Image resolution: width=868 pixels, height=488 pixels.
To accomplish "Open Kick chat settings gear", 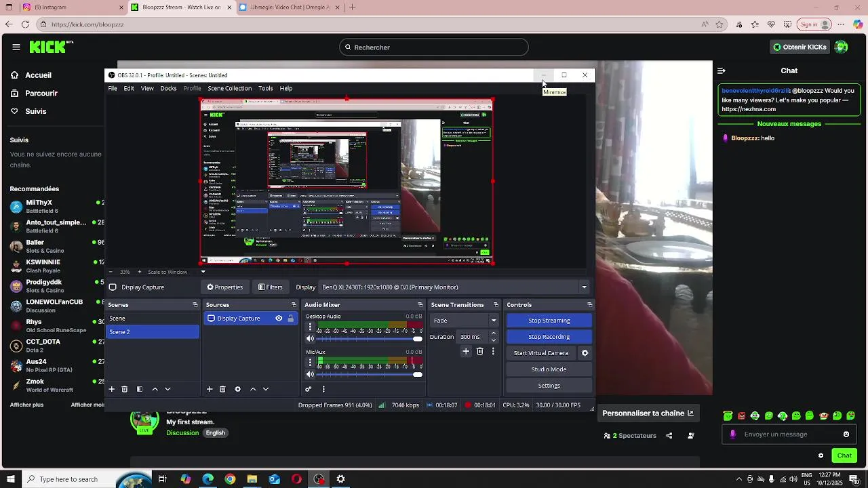I will pyautogui.click(x=821, y=455).
